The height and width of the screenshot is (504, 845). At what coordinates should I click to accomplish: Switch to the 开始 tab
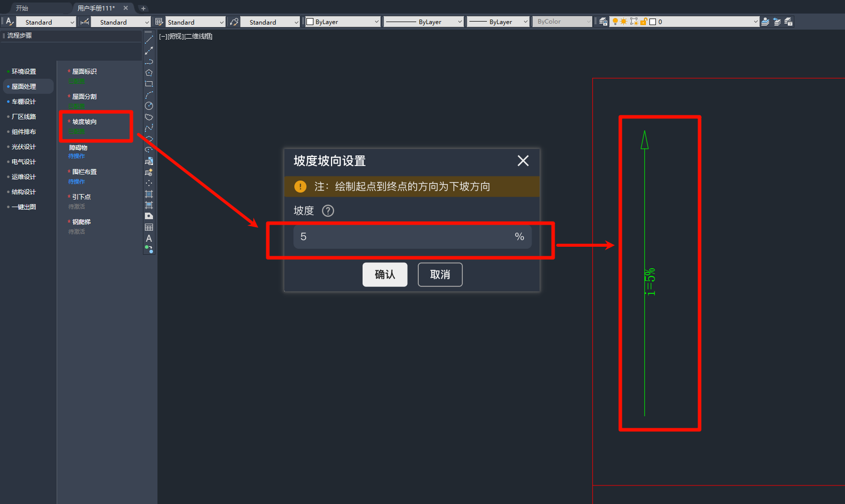coord(22,8)
